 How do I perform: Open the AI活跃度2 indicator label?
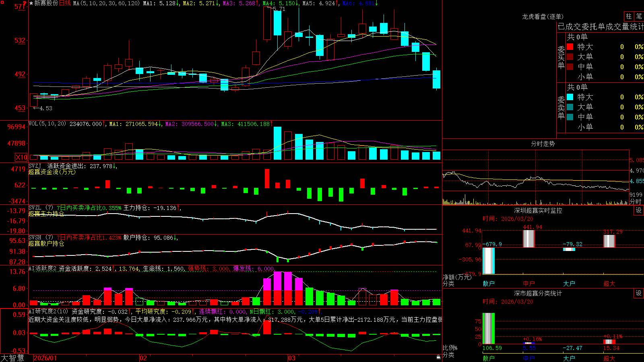point(42,268)
